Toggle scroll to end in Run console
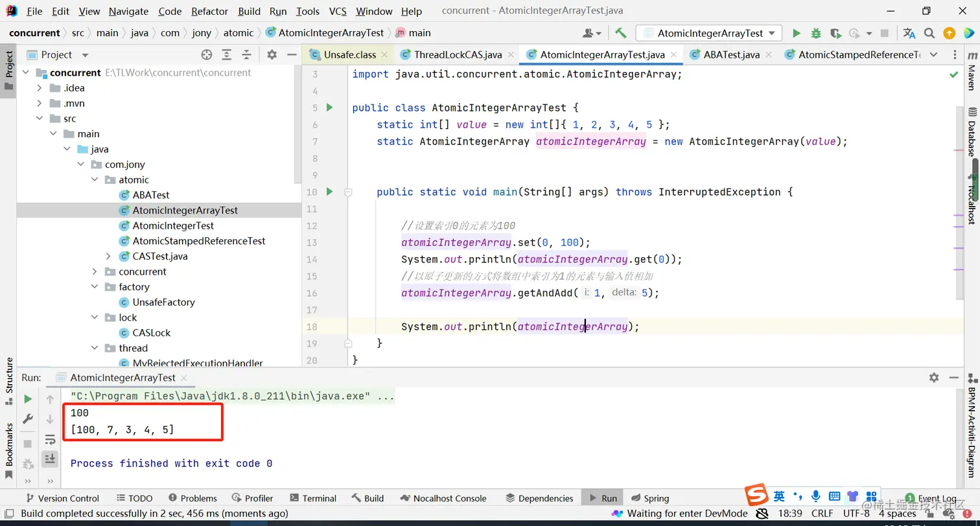980x526 pixels. pos(50,459)
